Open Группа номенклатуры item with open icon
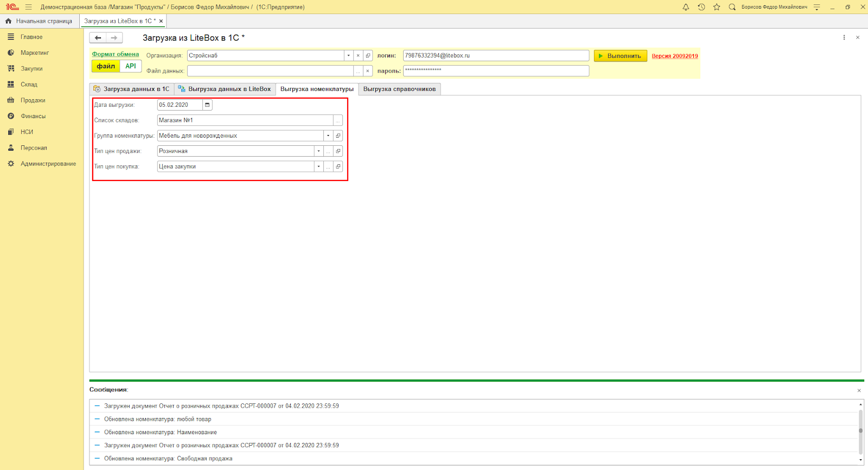This screenshot has height=470, width=868. coord(338,136)
